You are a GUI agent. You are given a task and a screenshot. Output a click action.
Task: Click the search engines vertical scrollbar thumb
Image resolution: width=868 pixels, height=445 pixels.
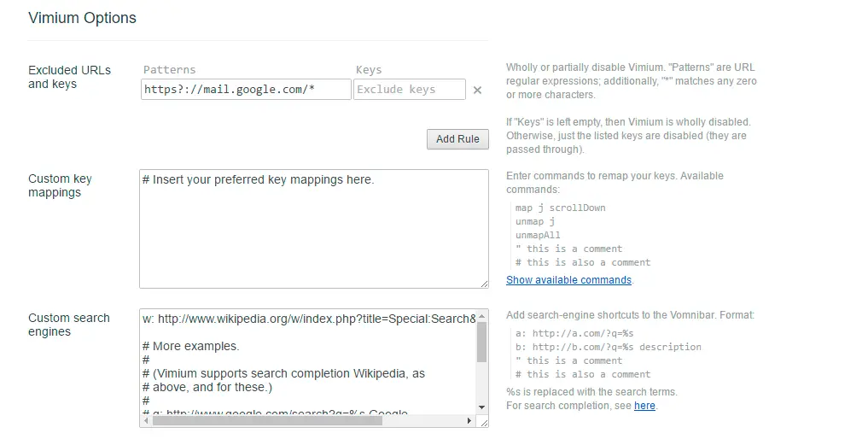click(x=481, y=342)
